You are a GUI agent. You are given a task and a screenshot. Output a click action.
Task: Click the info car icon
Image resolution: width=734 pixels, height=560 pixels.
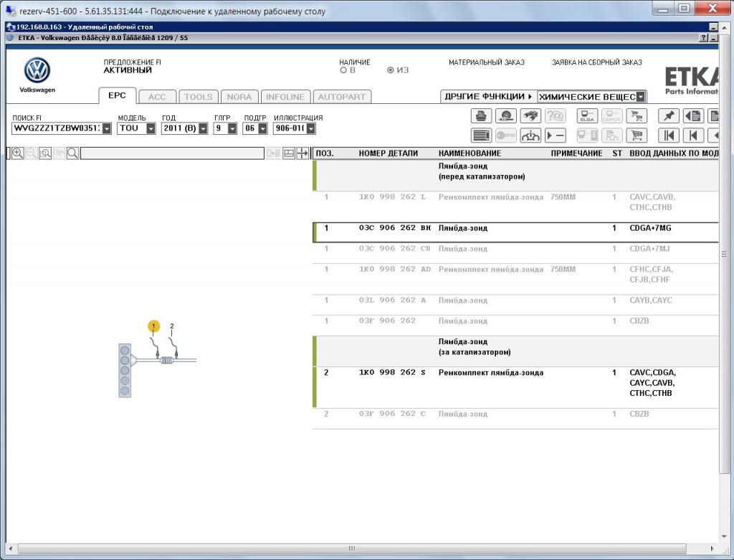tap(530, 136)
